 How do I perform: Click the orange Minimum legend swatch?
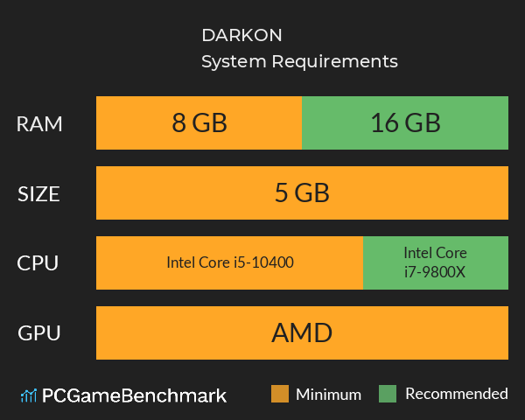click(280, 395)
